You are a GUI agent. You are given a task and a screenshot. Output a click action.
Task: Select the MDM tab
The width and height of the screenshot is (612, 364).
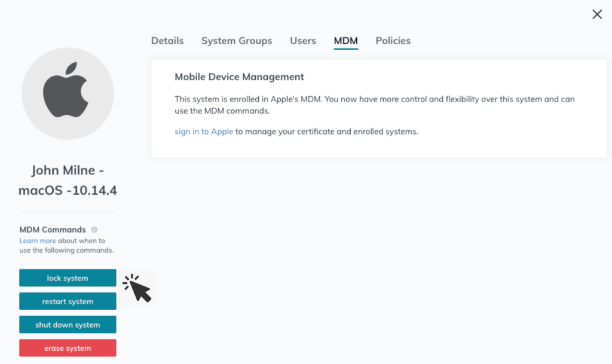[345, 41]
